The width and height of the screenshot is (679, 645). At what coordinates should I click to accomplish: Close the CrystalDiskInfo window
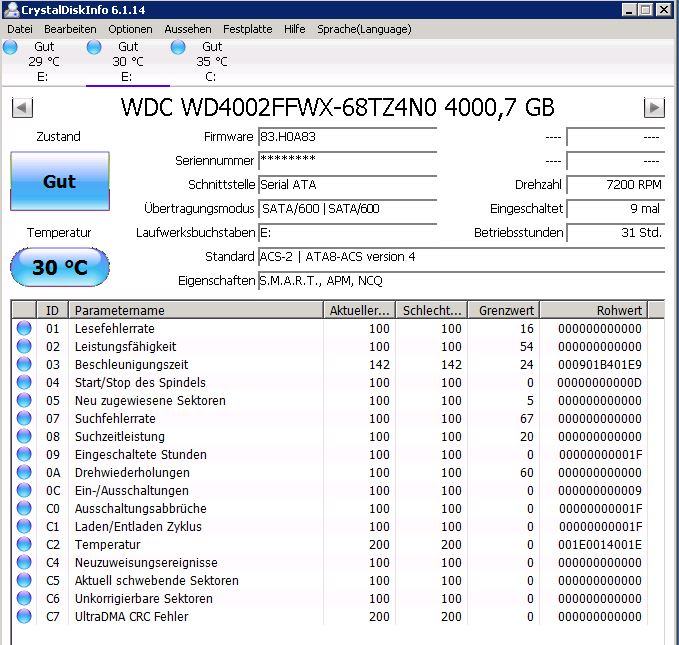point(663,10)
